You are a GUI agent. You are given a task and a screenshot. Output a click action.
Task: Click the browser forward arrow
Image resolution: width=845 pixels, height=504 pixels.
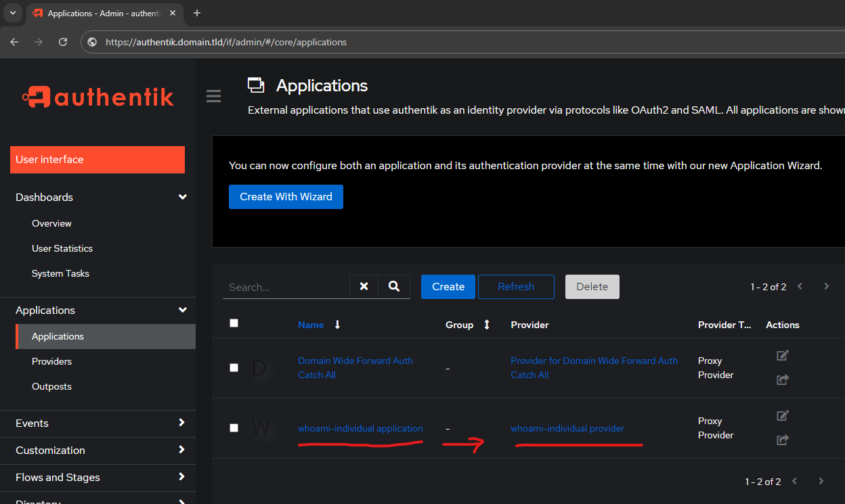(x=39, y=42)
